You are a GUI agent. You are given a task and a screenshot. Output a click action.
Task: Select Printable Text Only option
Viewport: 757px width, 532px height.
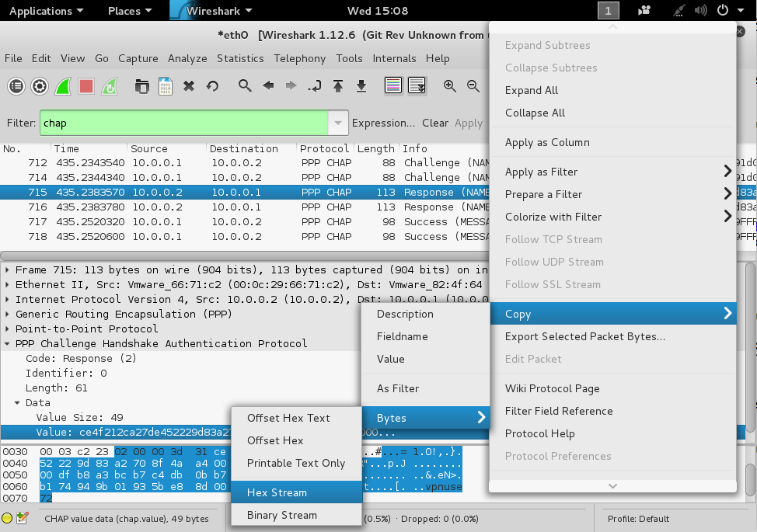297,463
